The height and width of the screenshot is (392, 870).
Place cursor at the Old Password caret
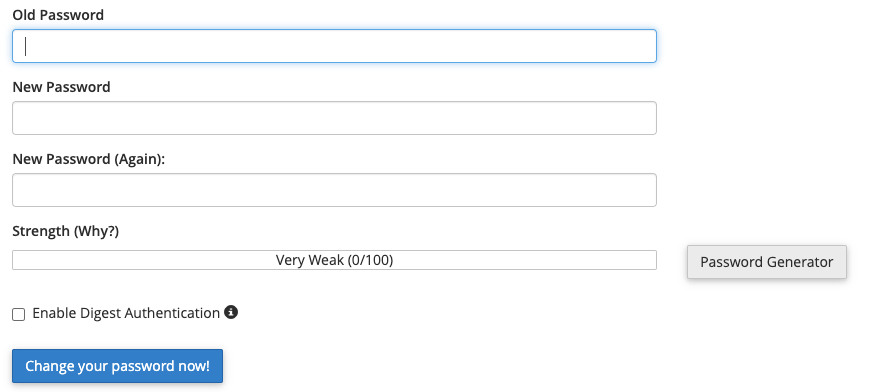(x=26, y=46)
